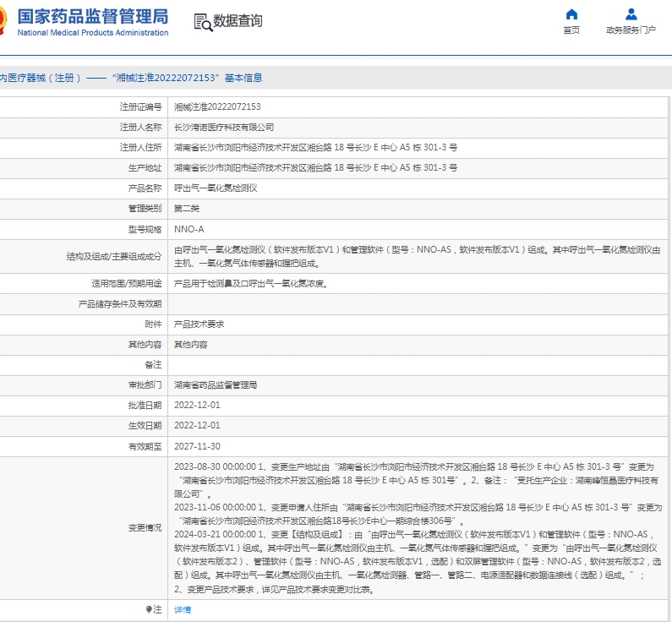Select the 批准日期 value 2022-12-01
Screen dimensions: 672x627
pyautogui.click(x=197, y=405)
